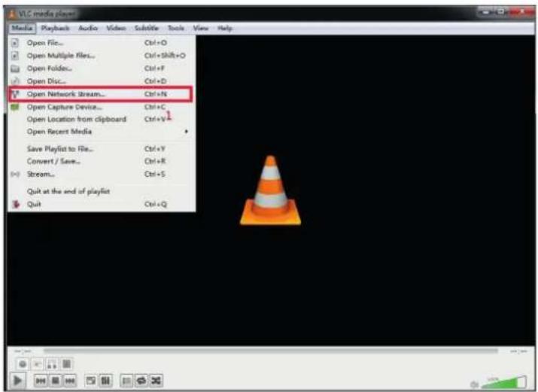Viewport: 538px width, 392px height.
Task: Take a snapshot with the camera button
Action: pyautogui.click(x=38, y=364)
